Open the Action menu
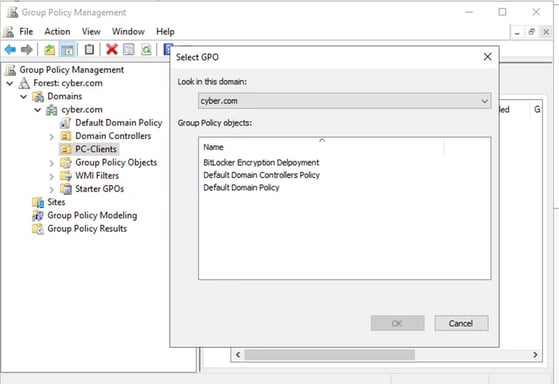Image resolution: width=559 pixels, height=384 pixels. coord(57,32)
